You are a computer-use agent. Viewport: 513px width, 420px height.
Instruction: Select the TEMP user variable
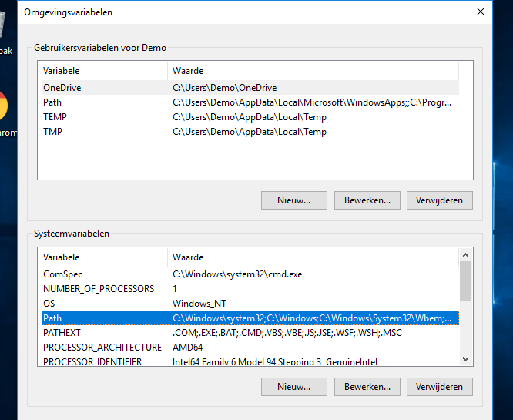(55, 117)
